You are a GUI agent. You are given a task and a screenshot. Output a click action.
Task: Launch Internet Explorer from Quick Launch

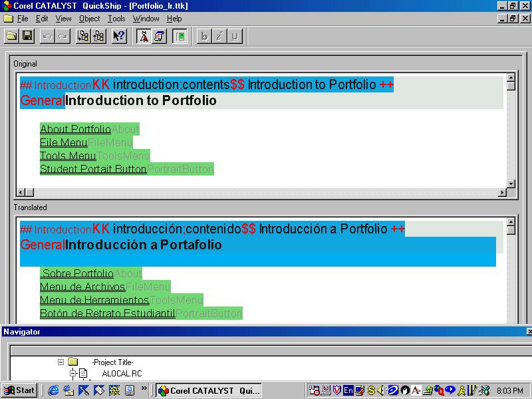[x=53, y=390]
